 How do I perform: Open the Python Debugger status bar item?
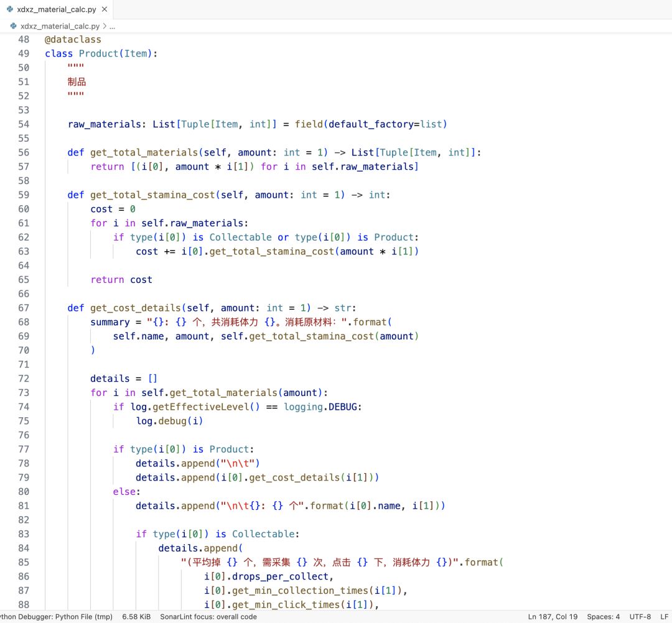56,617
